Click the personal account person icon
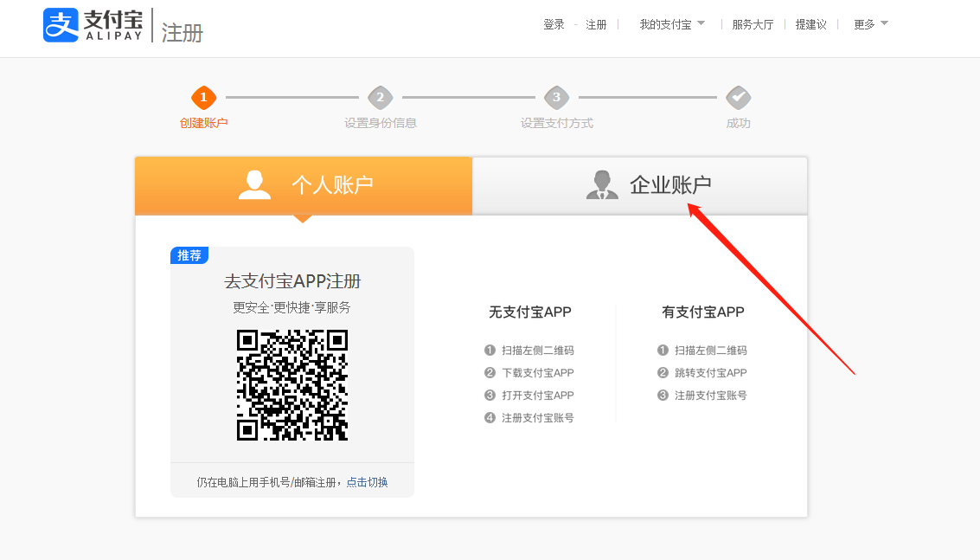The height and width of the screenshot is (560, 980). click(x=254, y=184)
